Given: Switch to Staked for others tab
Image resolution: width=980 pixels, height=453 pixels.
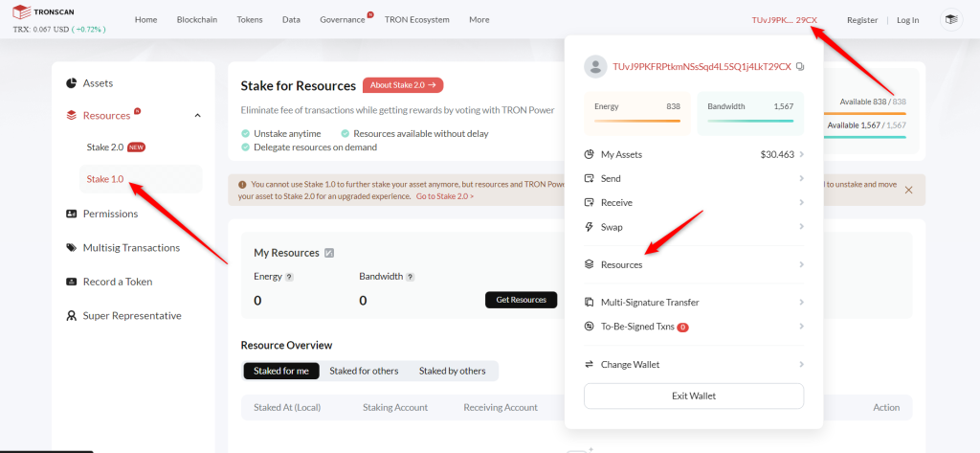Looking at the screenshot, I should point(364,371).
